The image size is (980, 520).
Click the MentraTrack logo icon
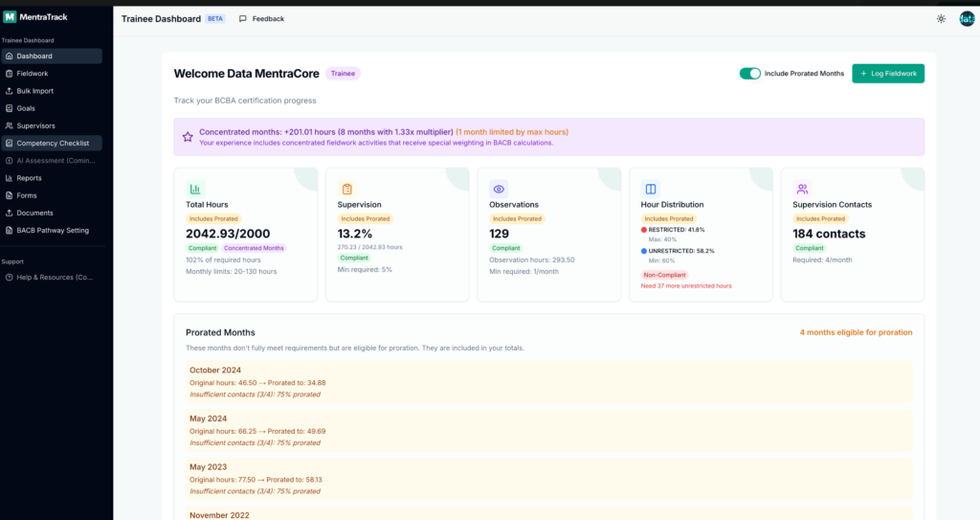coord(9,16)
